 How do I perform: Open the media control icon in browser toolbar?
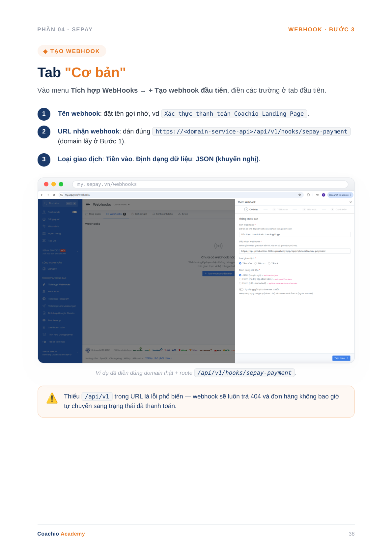tap(317, 195)
